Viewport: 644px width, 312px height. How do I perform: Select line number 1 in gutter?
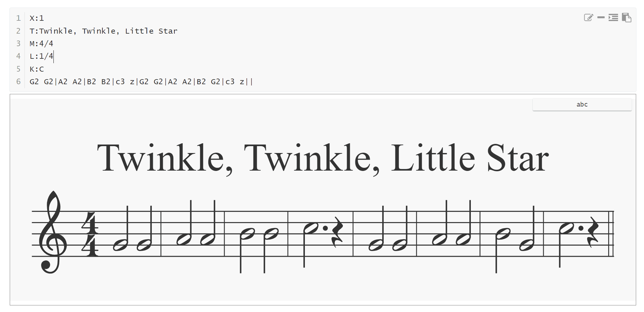[x=18, y=18]
